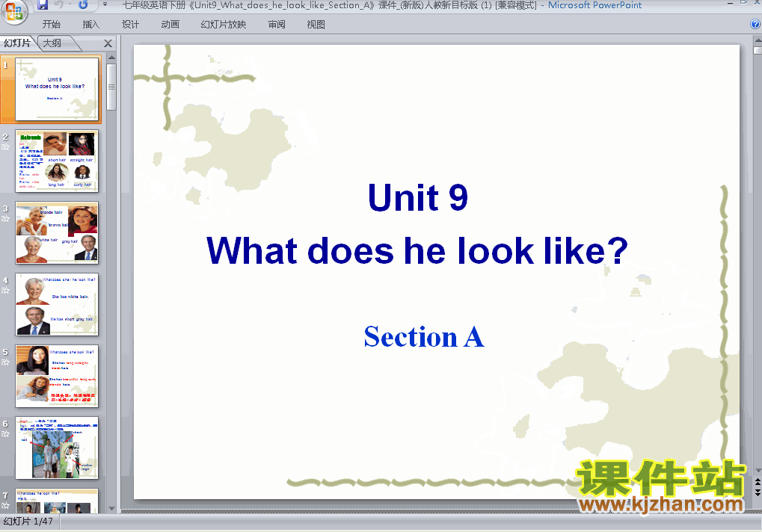762x532 pixels.
Task: Select slide 3 thumbnail blonde hair
Action: coord(57,232)
